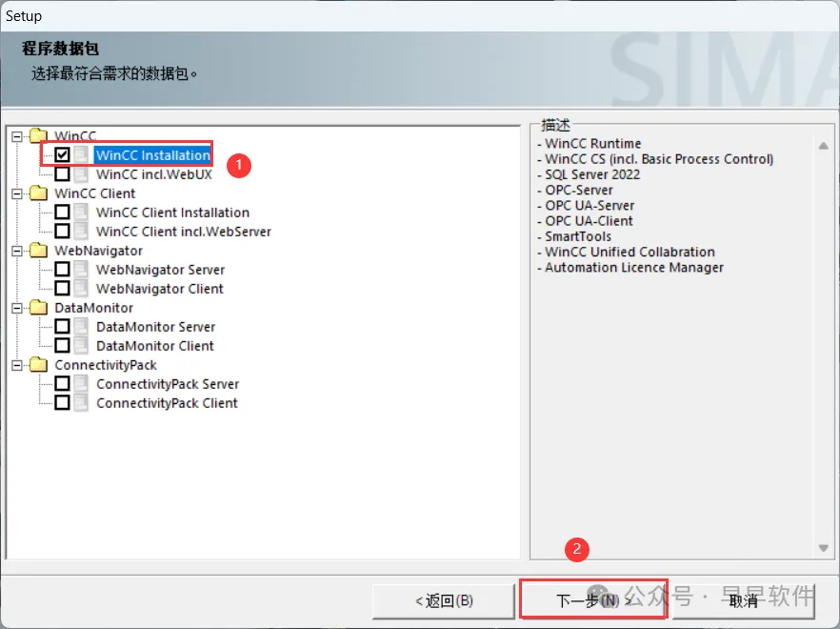Screen dimensions: 840x629
Task: Select the DataMonitor folder label
Action: click(x=93, y=308)
